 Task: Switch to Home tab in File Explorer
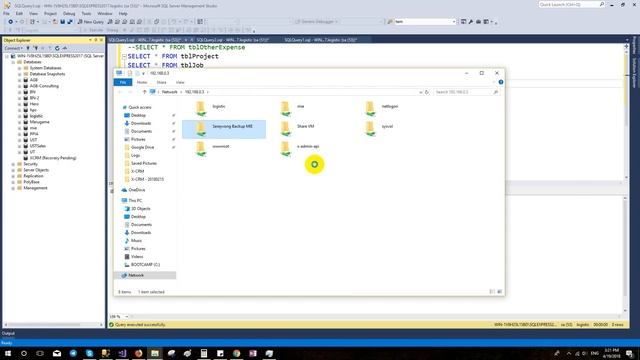click(142, 82)
